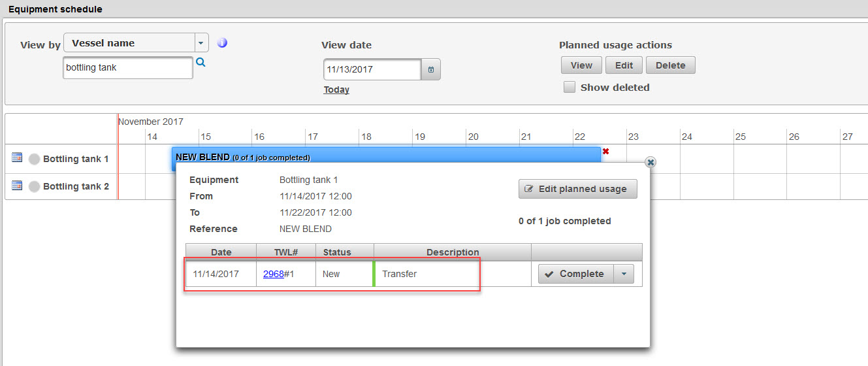Image resolution: width=868 pixels, height=366 pixels.
Task: Click the calendar icon for Bottling tank 1
Action: (18, 158)
